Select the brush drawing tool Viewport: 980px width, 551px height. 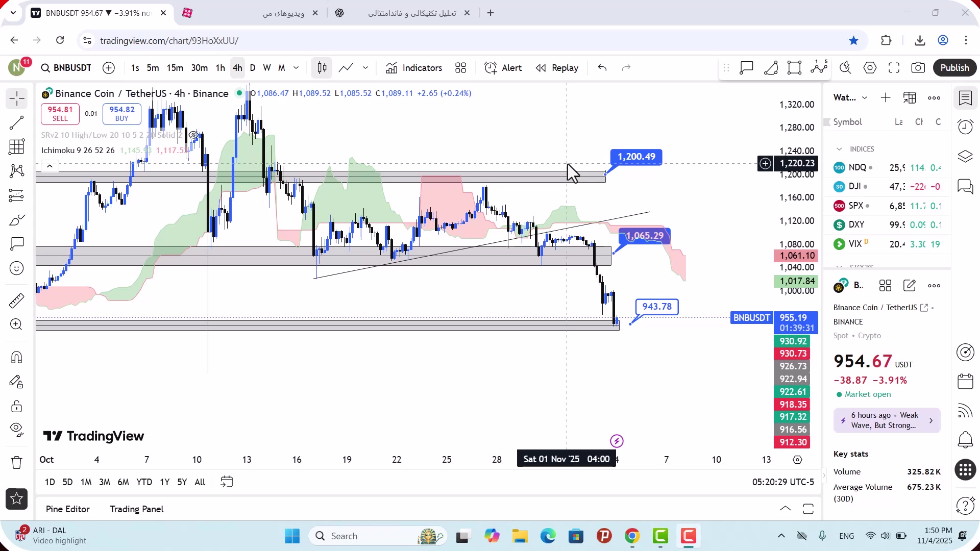click(x=17, y=220)
